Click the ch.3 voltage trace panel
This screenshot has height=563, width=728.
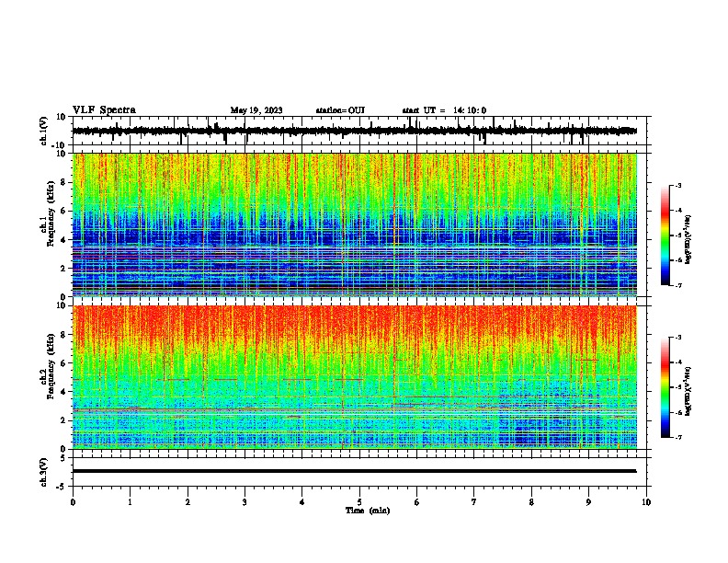point(359,472)
